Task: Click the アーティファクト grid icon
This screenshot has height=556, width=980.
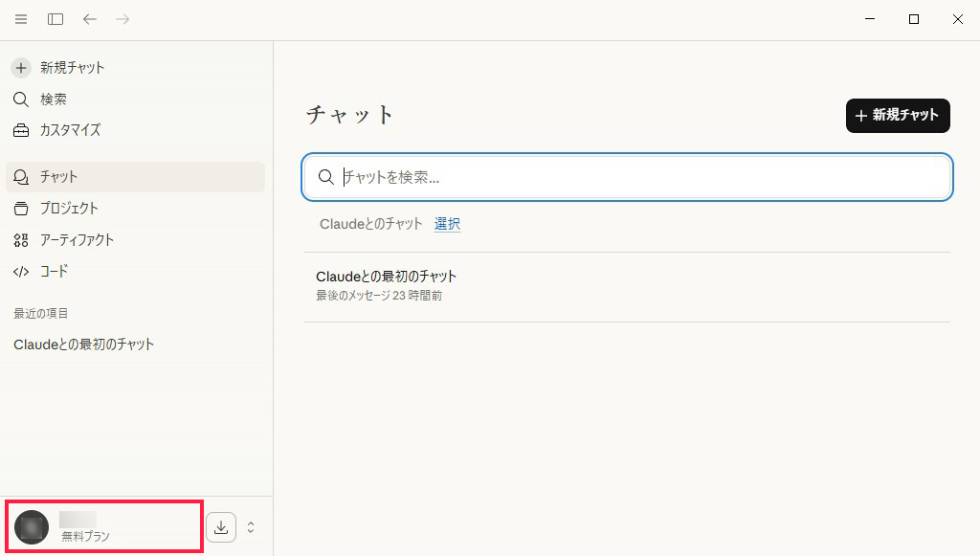Action: click(x=21, y=240)
